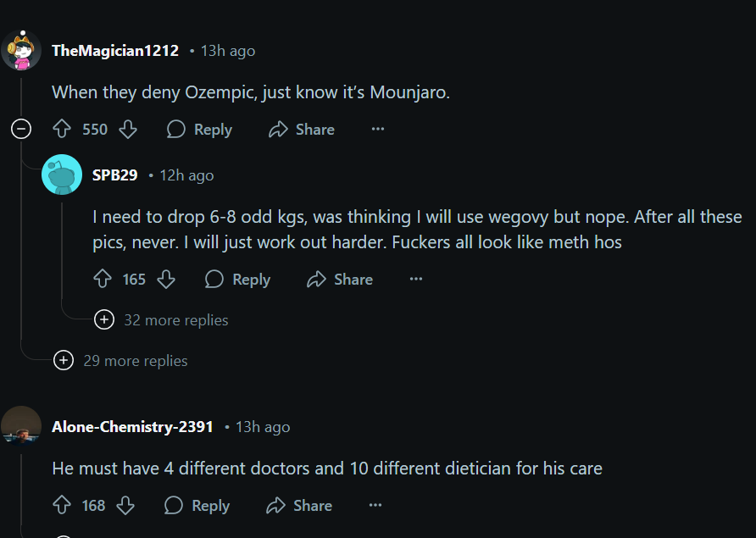Share TheMagician1212's comment

pyautogui.click(x=301, y=130)
